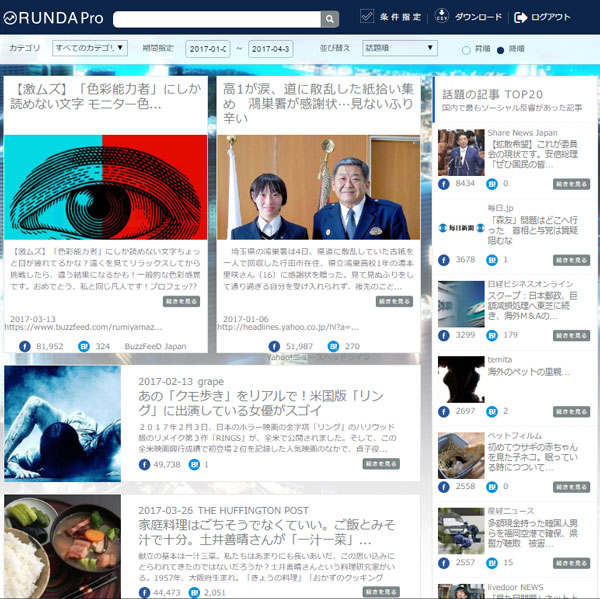This screenshot has width=600, height=599.
Task: Click Facebook icon beside 2558 count
Action: tap(443, 487)
